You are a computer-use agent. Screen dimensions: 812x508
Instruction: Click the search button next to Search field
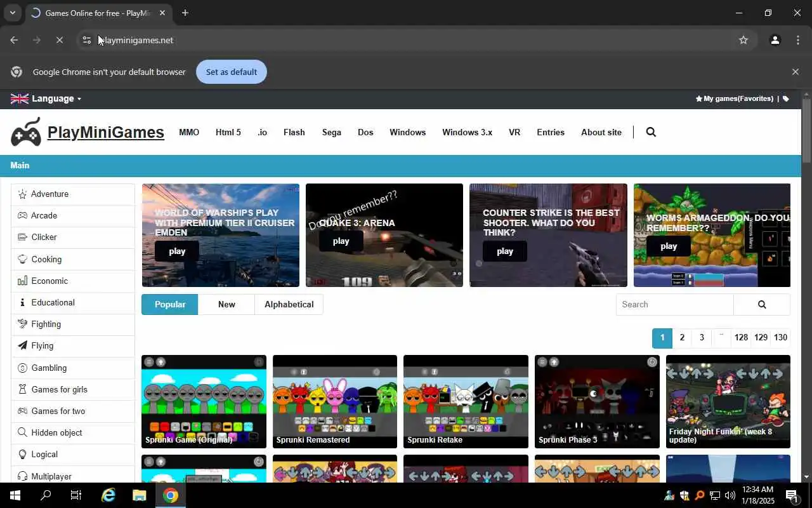pyautogui.click(x=762, y=304)
